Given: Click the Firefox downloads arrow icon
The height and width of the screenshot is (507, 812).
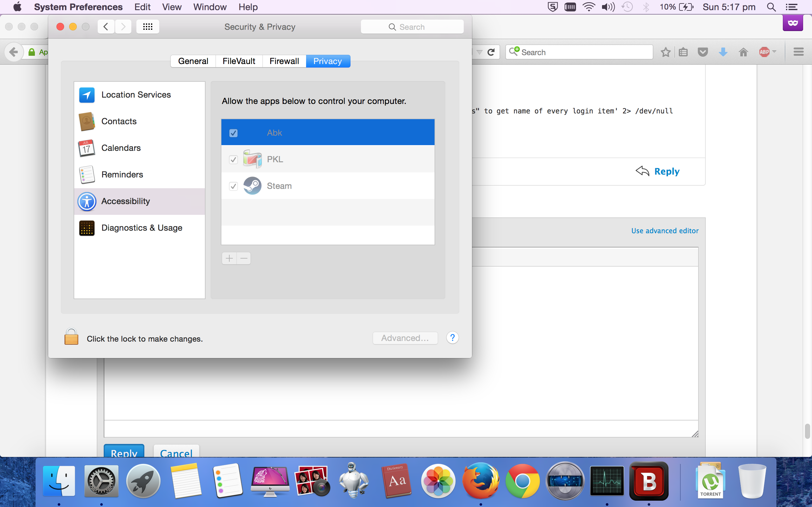Looking at the screenshot, I should coord(723,52).
